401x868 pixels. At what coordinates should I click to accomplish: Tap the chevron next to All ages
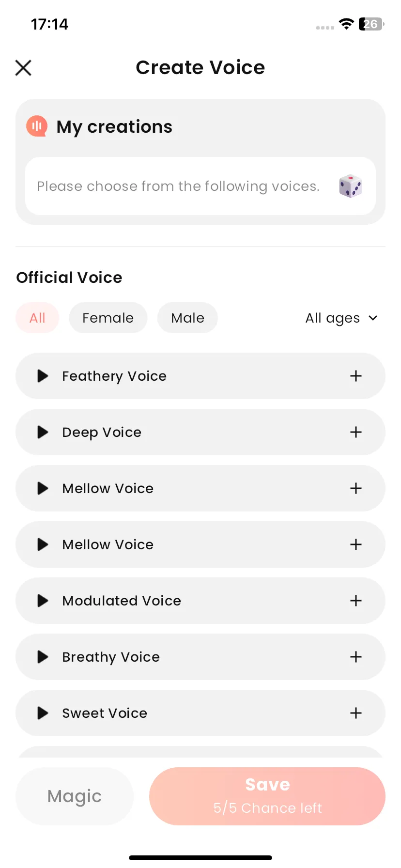coord(373,318)
